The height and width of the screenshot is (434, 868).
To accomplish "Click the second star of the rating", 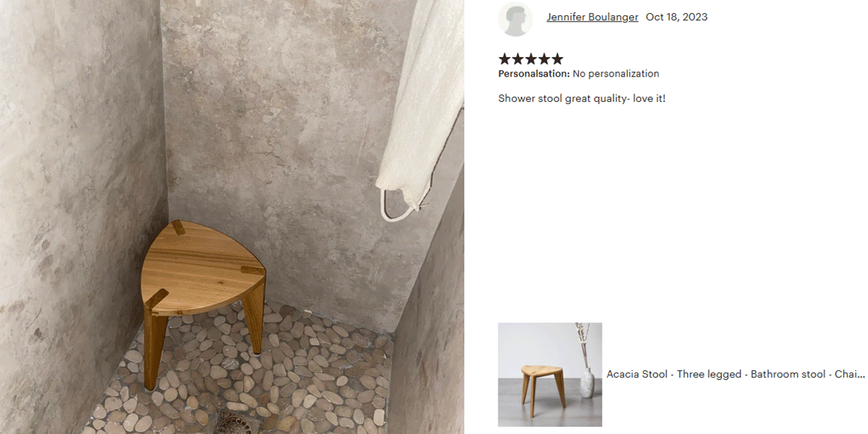I will [517, 59].
